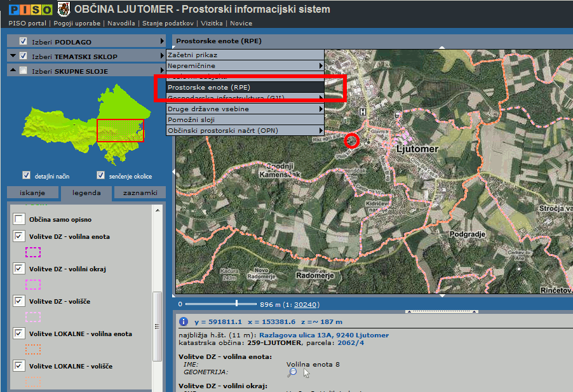Click the magnifier icon next to GEOMETRIJA
This screenshot has height=392, width=573.
[292, 372]
